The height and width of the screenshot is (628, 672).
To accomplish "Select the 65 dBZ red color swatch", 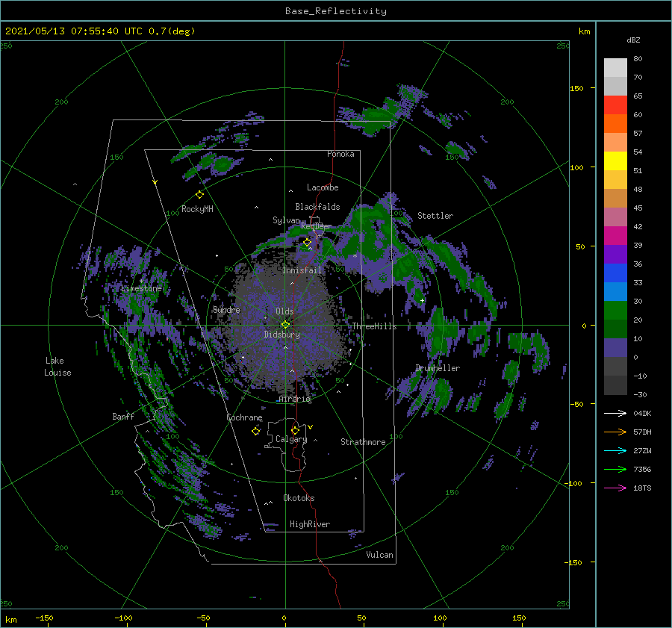I will coord(615,105).
